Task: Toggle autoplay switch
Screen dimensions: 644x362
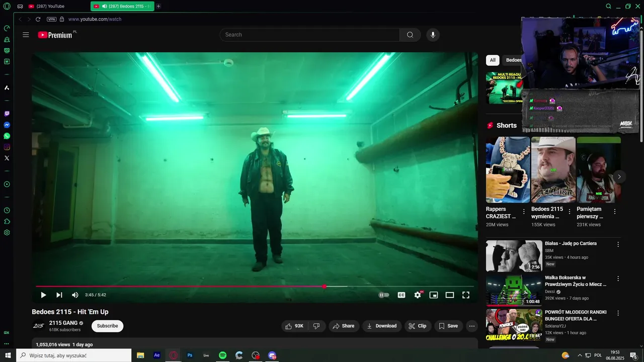Action: coord(384,295)
